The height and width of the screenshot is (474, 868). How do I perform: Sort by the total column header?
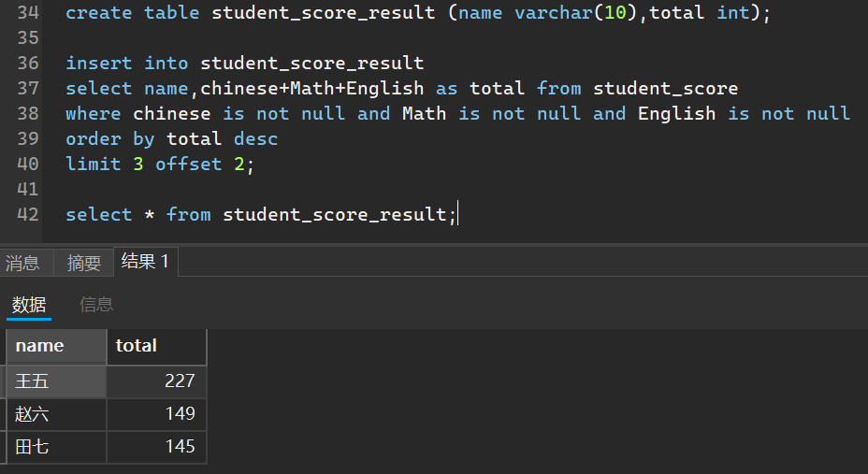[156, 346]
